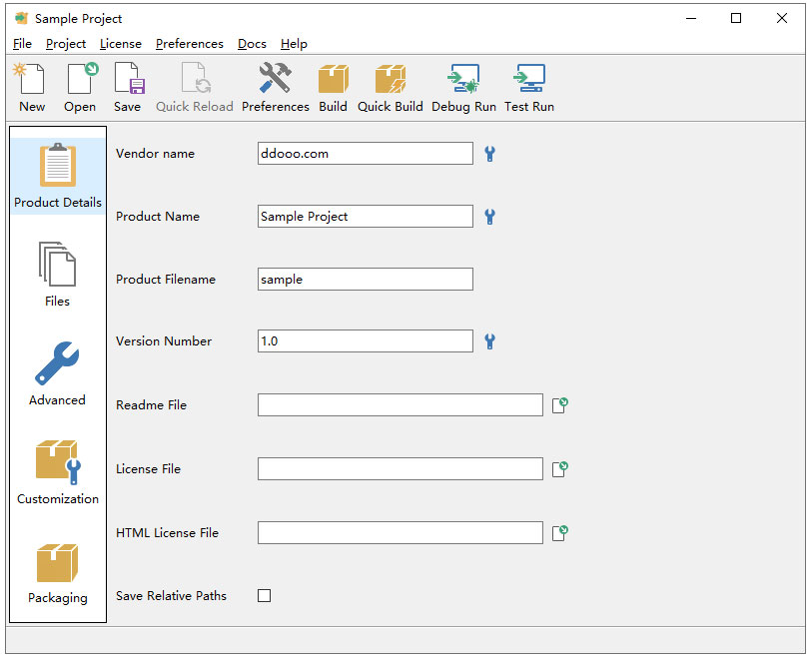Image resolution: width=812 pixels, height=660 pixels.
Task: Click the Product Filename input field
Action: [x=366, y=279]
